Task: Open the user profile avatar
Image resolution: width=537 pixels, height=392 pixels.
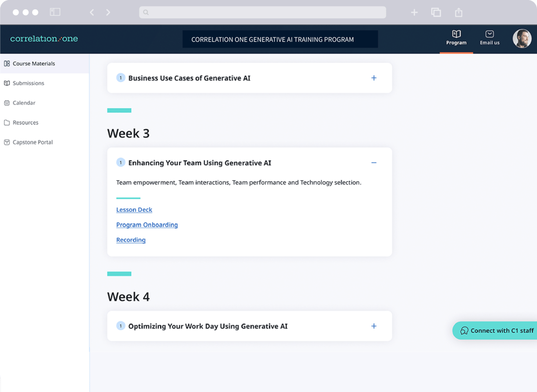Action: [522, 39]
